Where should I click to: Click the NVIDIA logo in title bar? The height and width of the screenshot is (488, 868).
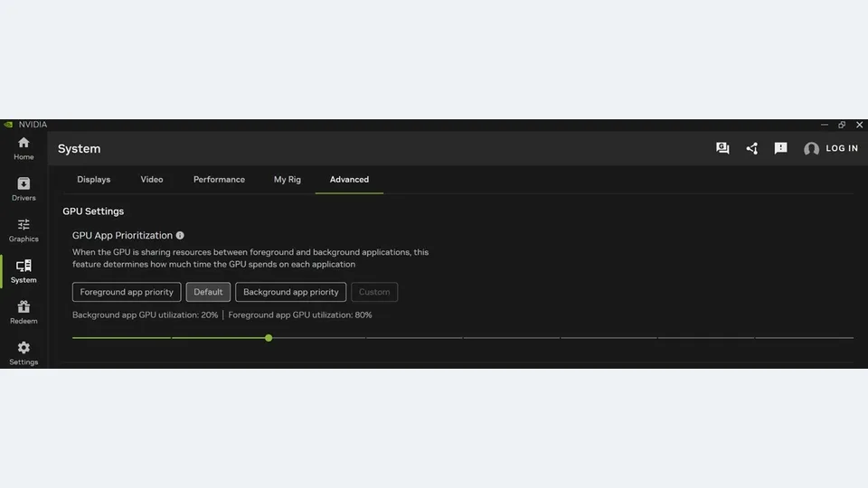click(8, 125)
